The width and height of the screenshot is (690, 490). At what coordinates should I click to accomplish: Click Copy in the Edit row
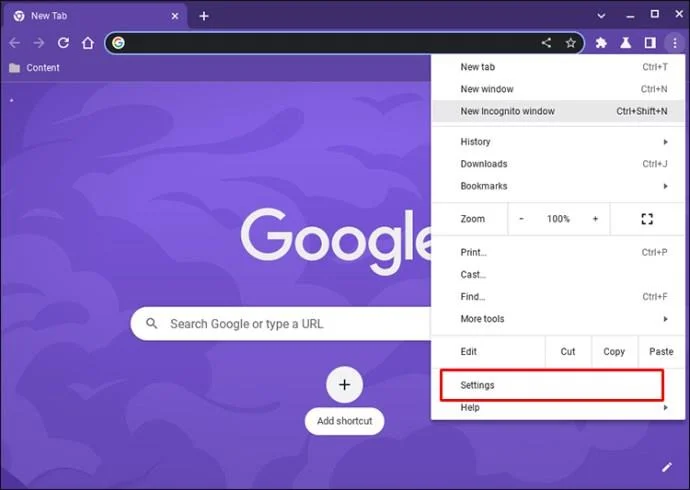point(614,351)
